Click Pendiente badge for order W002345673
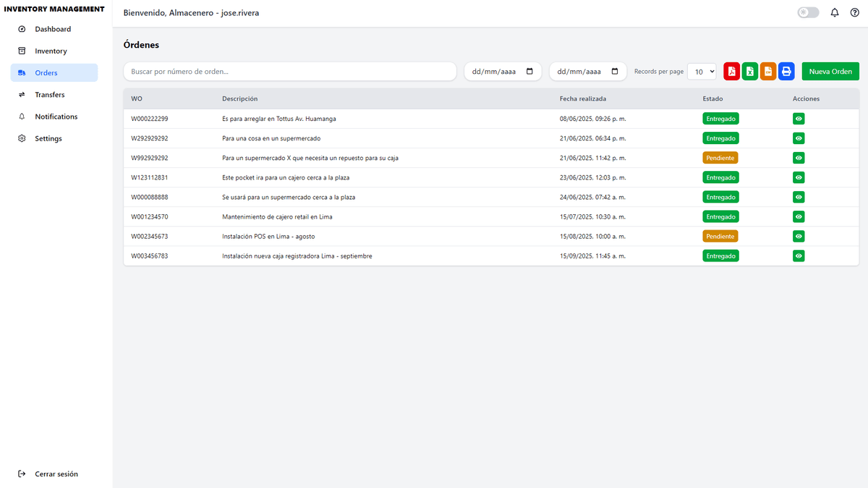The height and width of the screenshot is (488, 868). pos(720,236)
